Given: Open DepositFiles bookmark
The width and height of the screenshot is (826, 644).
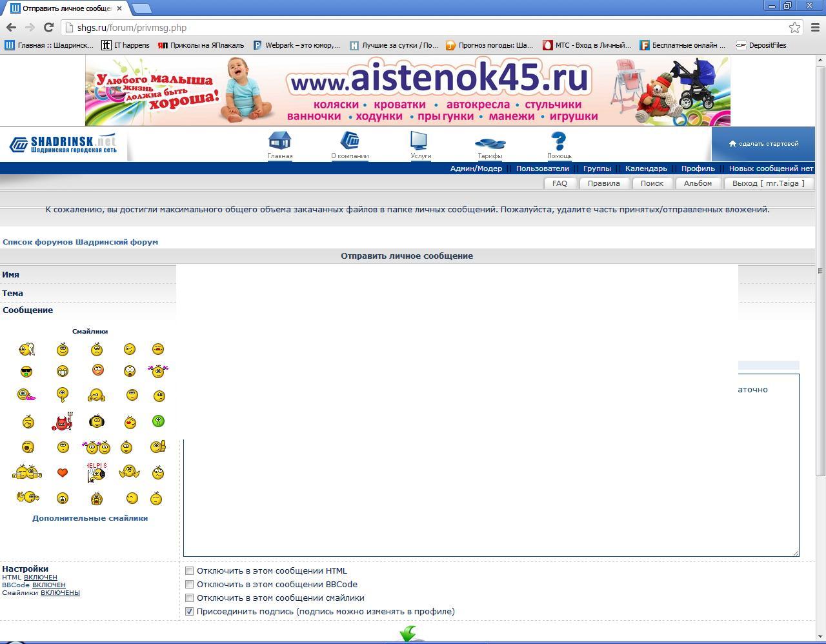Looking at the screenshot, I should click(x=761, y=45).
